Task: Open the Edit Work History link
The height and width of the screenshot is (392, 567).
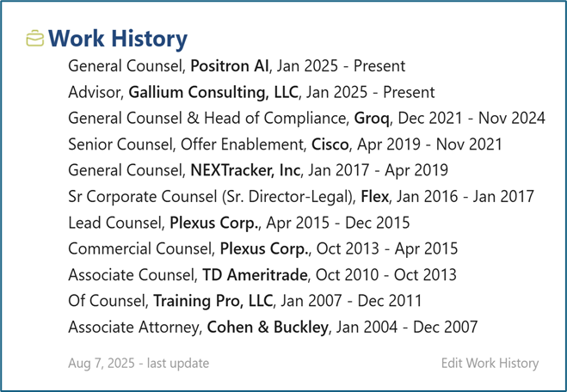Action: click(490, 363)
